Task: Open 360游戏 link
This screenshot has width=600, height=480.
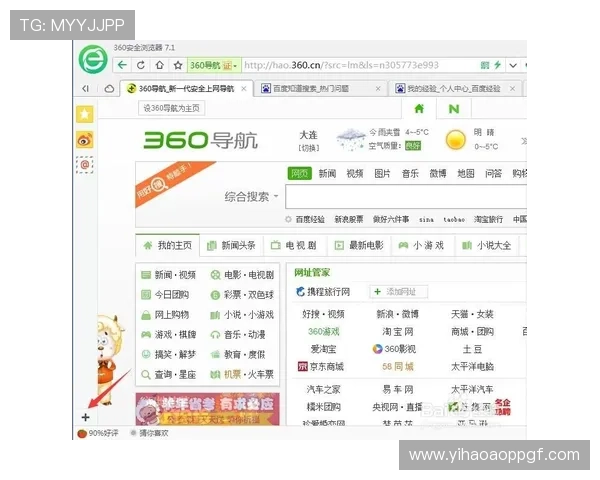Action: (x=324, y=331)
